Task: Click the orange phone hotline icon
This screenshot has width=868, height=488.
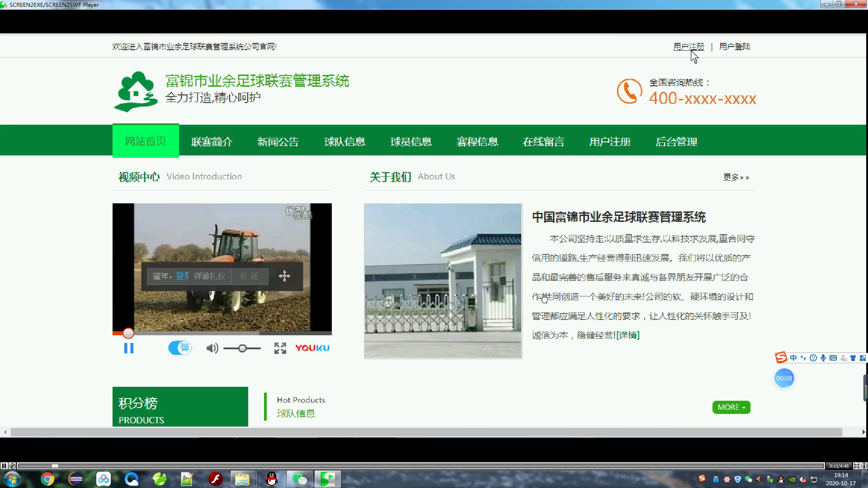Action: tap(629, 91)
